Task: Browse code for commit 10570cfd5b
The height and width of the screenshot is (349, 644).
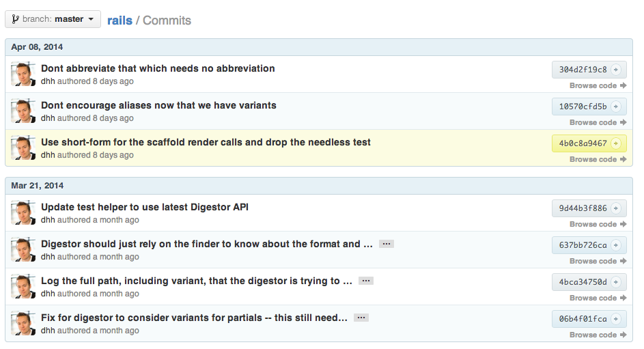Action: (598, 123)
